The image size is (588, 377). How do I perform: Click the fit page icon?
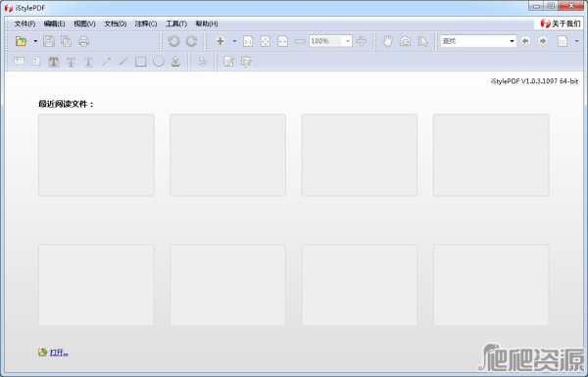(x=266, y=41)
